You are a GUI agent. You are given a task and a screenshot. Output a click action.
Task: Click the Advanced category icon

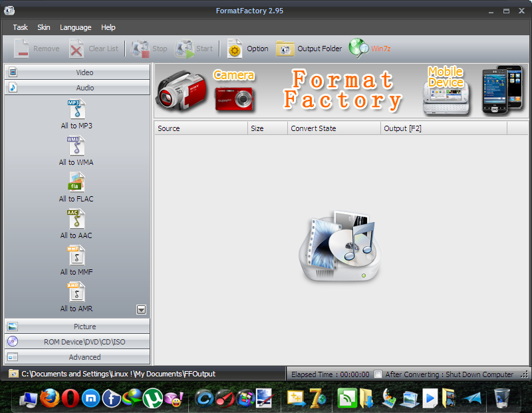[x=13, y=356]
